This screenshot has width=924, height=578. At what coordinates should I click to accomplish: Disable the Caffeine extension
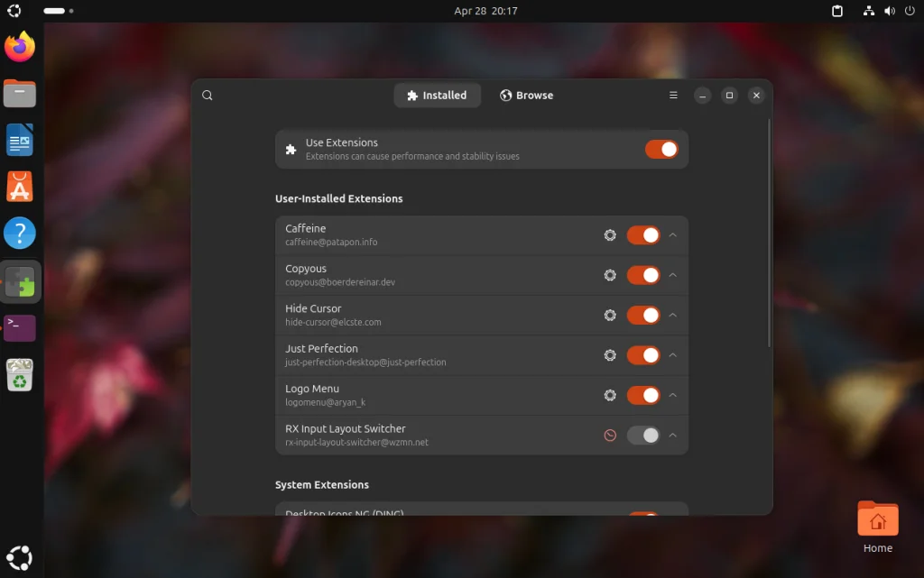[x=642, y=235]
